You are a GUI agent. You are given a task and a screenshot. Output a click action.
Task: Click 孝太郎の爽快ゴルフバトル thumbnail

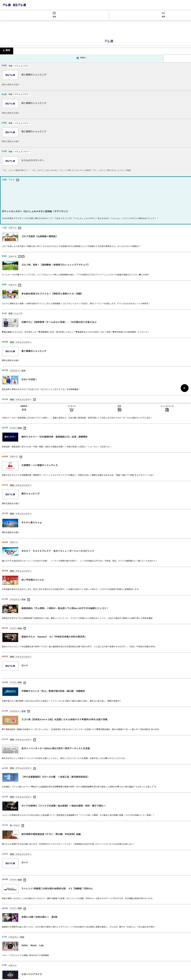10,294
